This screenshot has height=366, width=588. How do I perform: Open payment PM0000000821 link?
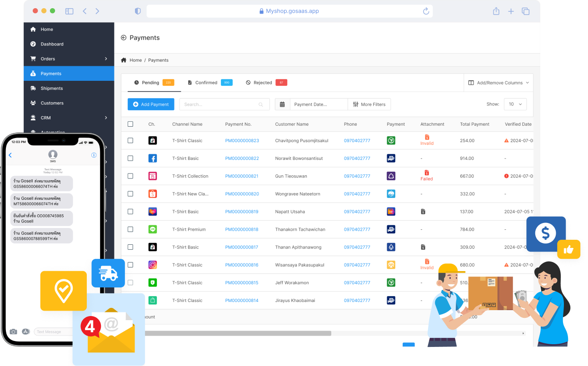(242, 176)
